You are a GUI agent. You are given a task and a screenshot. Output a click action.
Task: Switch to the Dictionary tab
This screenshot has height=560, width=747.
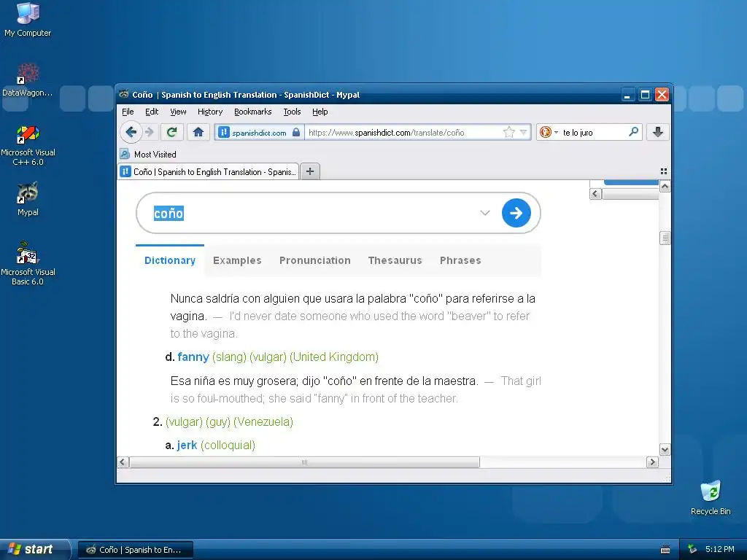tap(170, 260)
